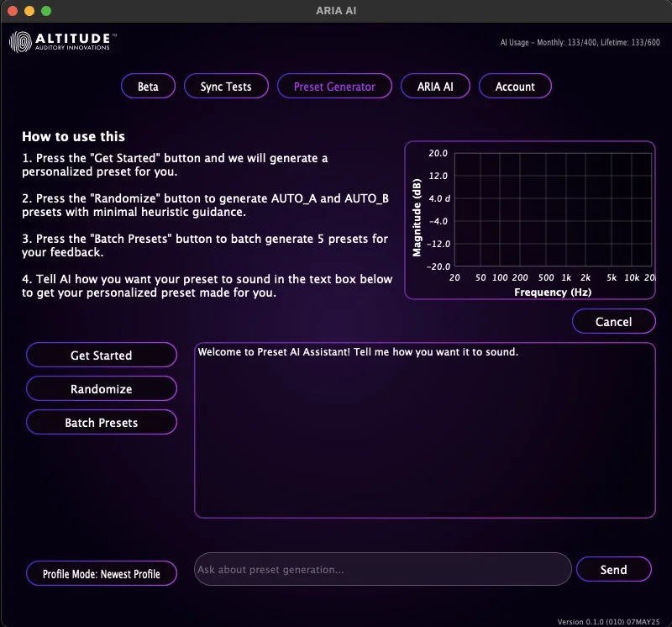The image size is (672, 627).
Task: Cancel the current preset generation
Action: (614, 321)
